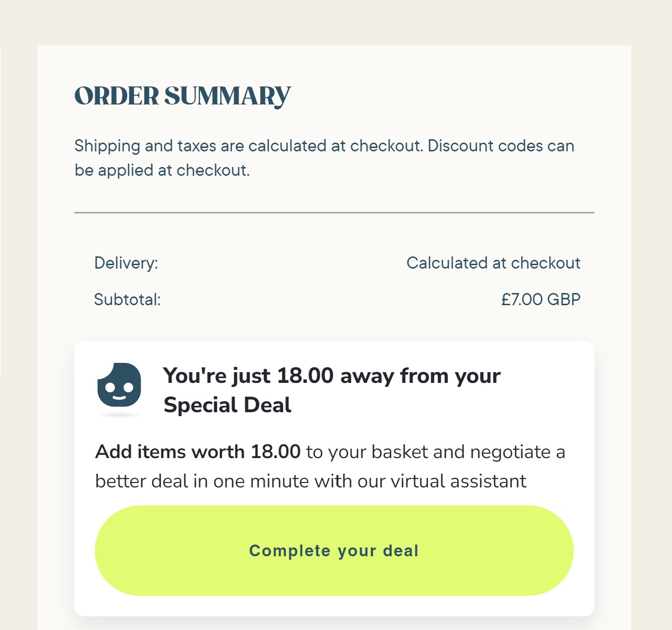
Task: Click the £7.00 GBP subtotal amount
Action: click(541, 299)
